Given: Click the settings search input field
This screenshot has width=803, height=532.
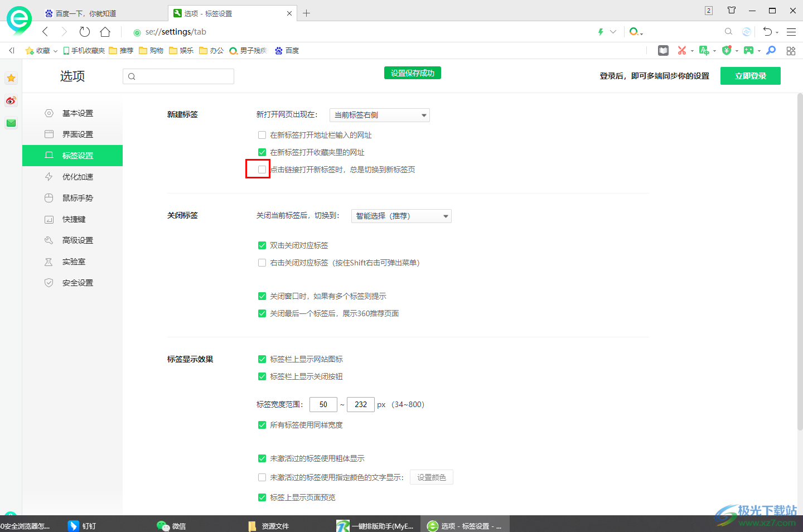Looking at the screenshot, I should coord(178,76).
